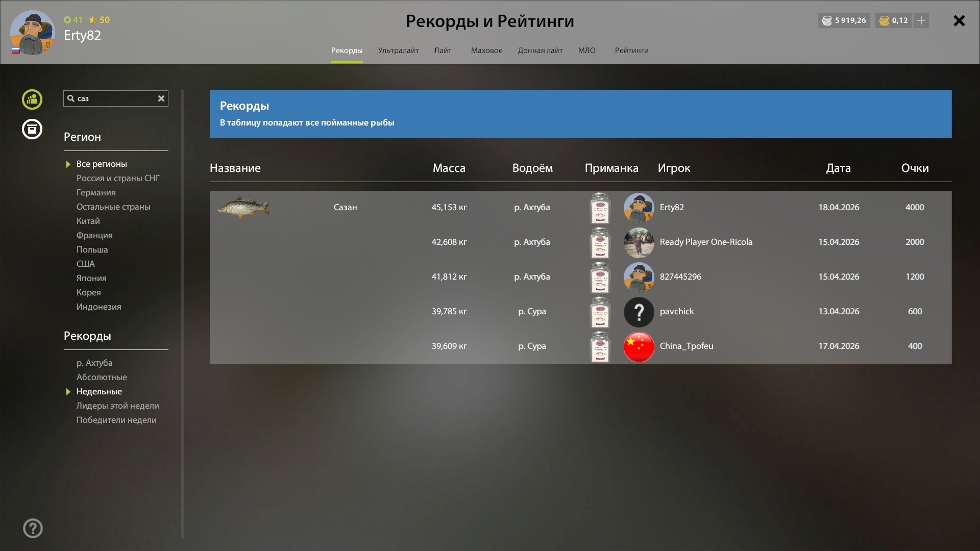Click the friends group icon in sidebar

tap(32, 99)
